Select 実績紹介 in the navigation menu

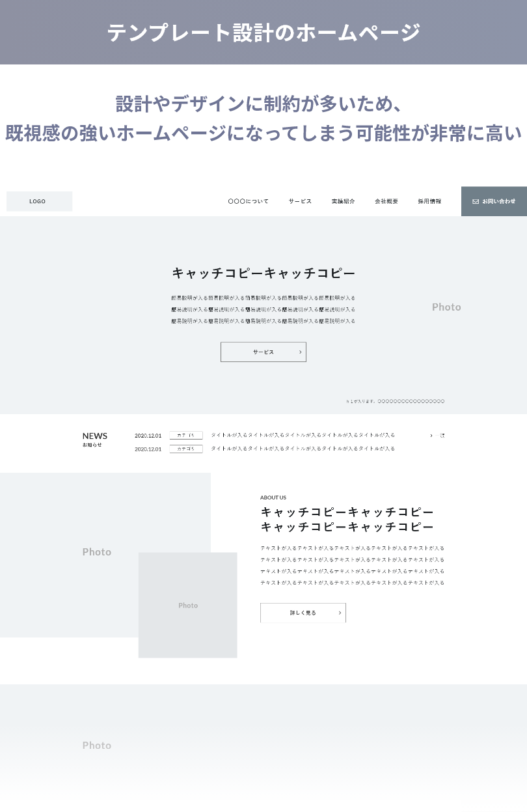343,201
